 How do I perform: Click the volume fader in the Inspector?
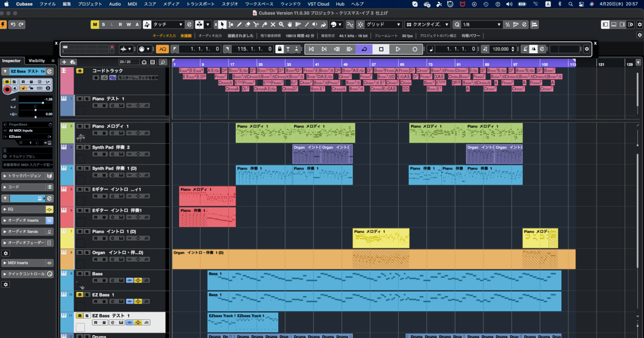[43, 103]
